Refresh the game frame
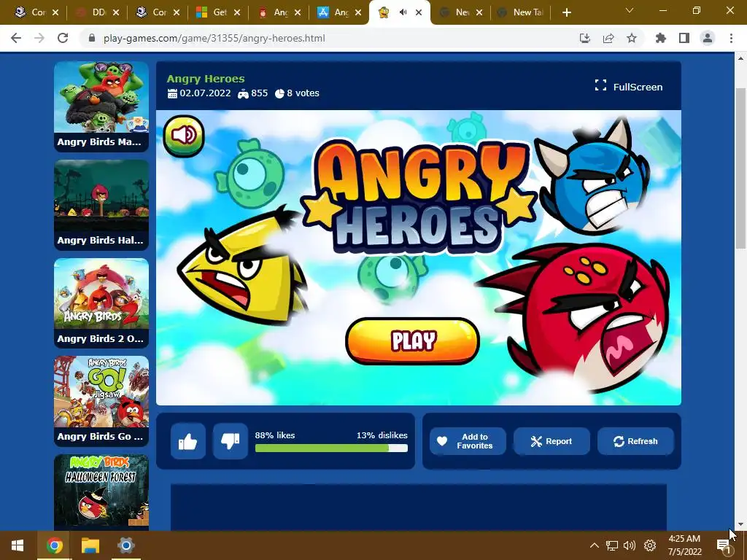Image resolution: width=747 pixels, height=560 pixels. 635,441
